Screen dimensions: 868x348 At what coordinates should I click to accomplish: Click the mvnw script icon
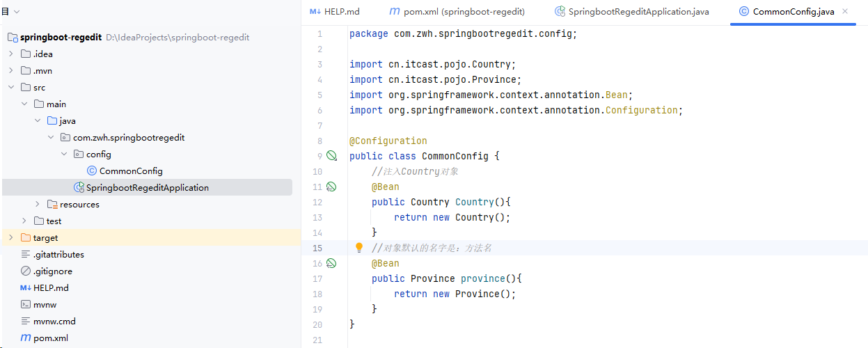pyautogui.click(x=26, y=304)
